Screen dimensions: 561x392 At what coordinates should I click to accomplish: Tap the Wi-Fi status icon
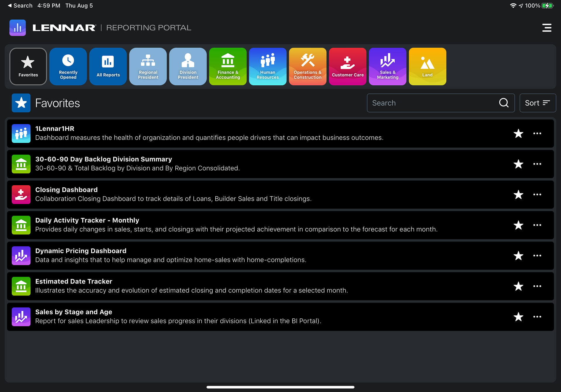[x=513, y=6]
